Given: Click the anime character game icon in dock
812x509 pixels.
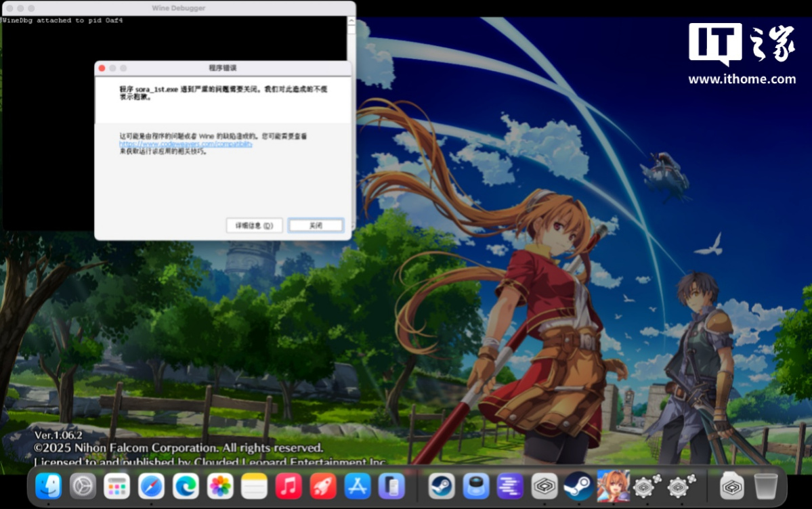Looking at the screenshot, I should [613, 486].
